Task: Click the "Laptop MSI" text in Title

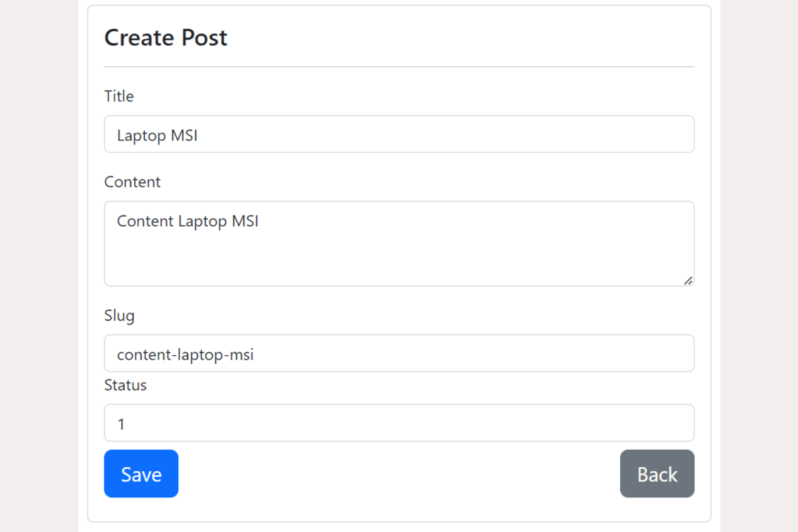Action: 158,136
